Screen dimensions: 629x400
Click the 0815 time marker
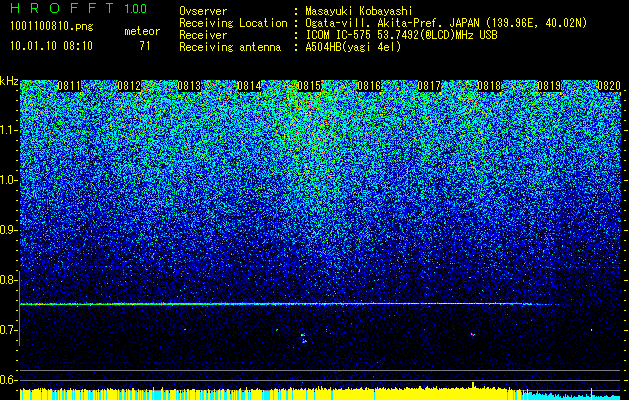click(x=309, y=86)
